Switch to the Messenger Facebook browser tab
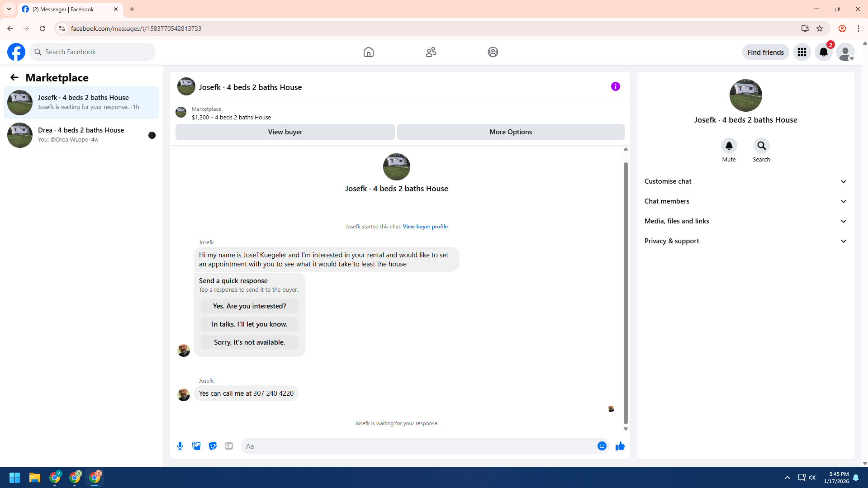Viewport: 868px width, 488px height. (71, 9)
